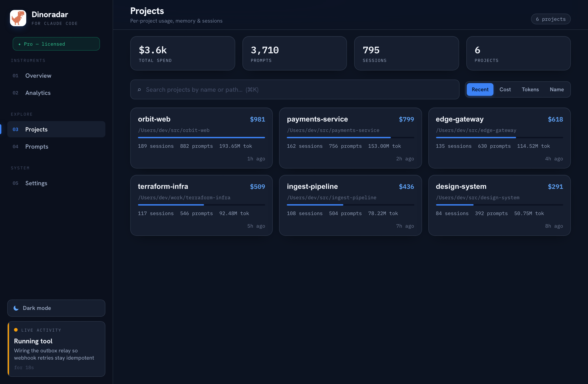Open the ingest-pipeline project card
The width and height of the screenshot is (588, 384).
[x=350, y=205]
